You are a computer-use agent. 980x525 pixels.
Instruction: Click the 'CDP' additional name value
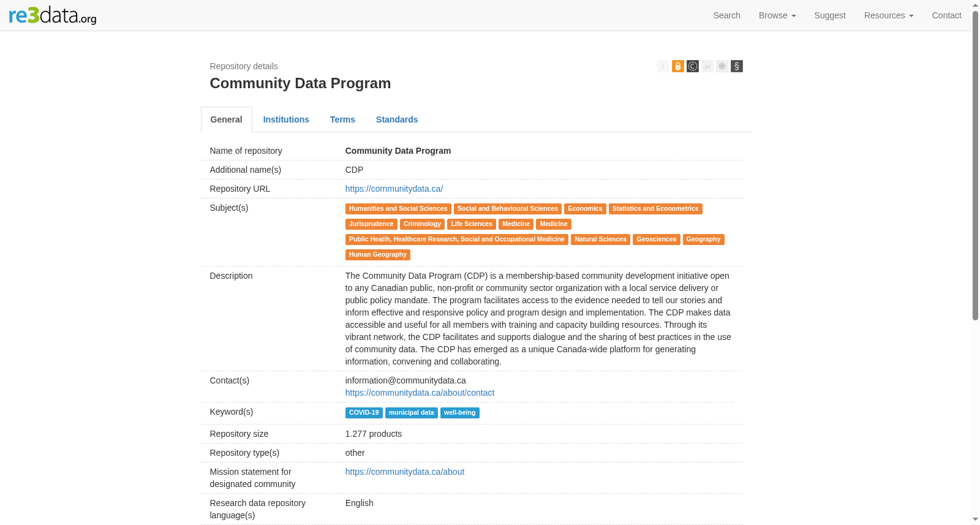point(354,170)
